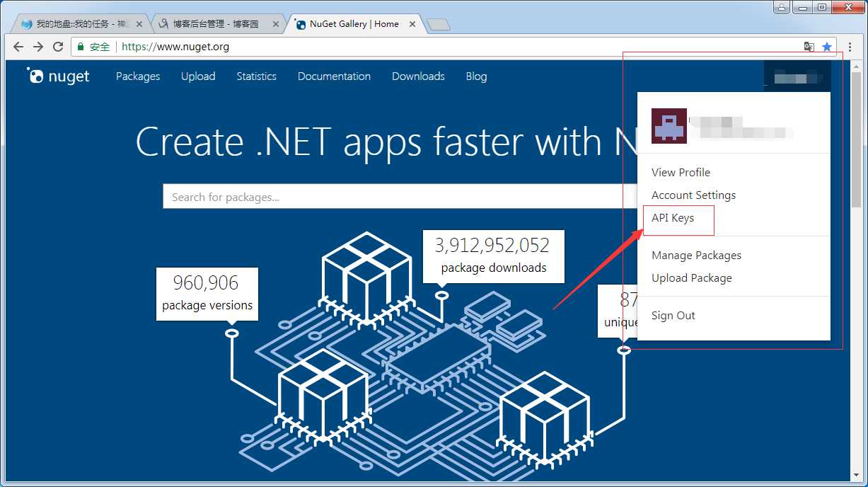Toggle the bookmark star icon
Screen dimensions: 868x487
[827, 47]
